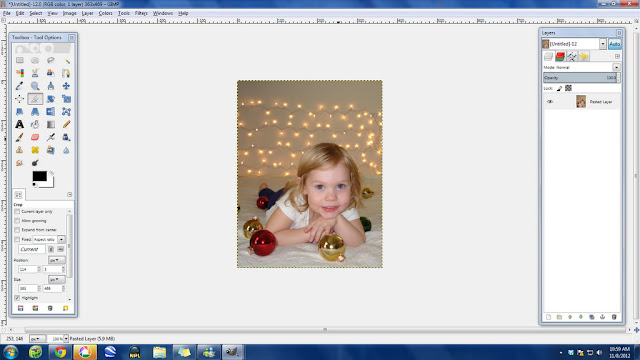Select the Perspective tool
The width and height of the screenshot is (640, 360).
(35, 111)
